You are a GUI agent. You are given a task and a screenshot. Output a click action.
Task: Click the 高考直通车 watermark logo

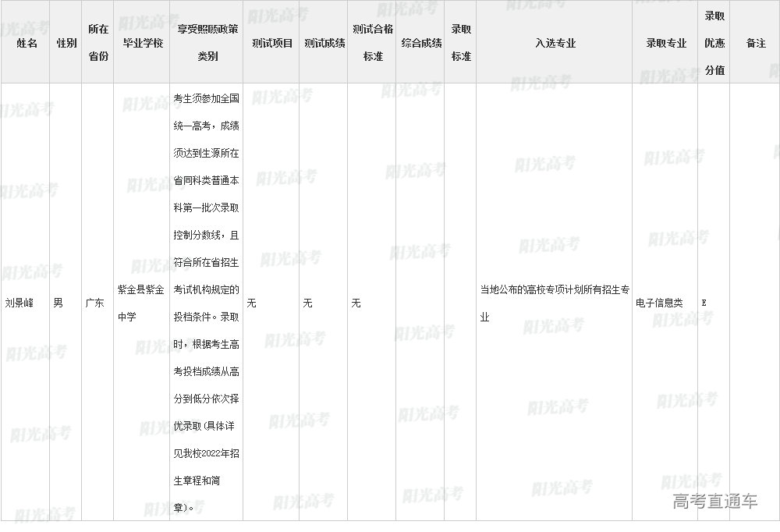[714, 502]
